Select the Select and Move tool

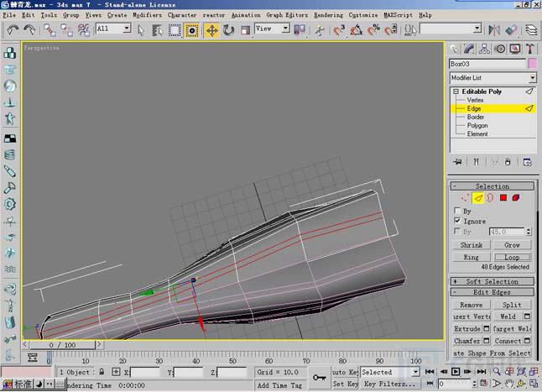point(212,30)
